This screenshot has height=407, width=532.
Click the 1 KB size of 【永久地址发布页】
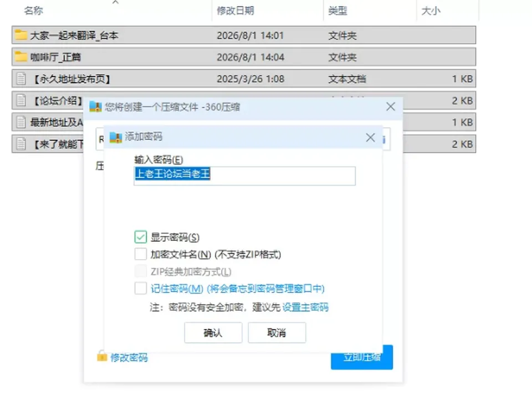462,79
